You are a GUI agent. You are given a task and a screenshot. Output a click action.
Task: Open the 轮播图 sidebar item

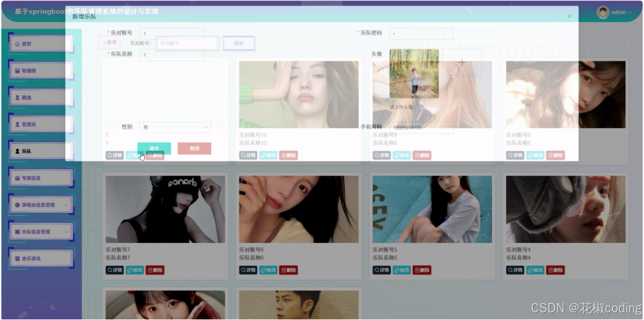41,71
